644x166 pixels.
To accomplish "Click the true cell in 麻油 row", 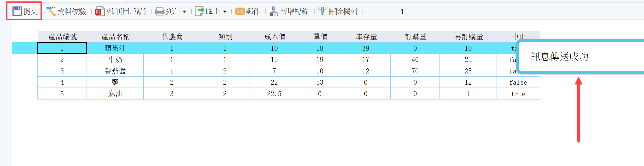I will coord(518,94).
